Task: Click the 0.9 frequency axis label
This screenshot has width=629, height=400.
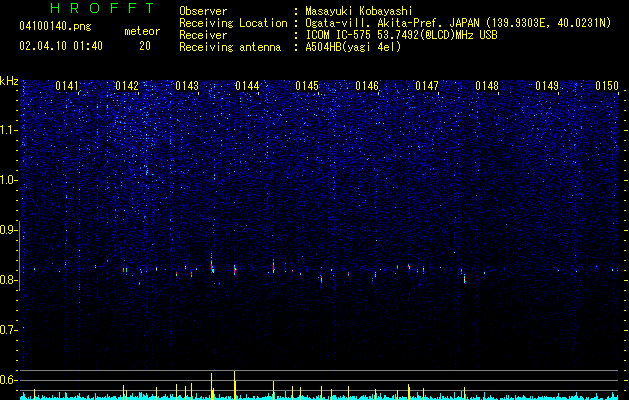Action: point(9,230)
